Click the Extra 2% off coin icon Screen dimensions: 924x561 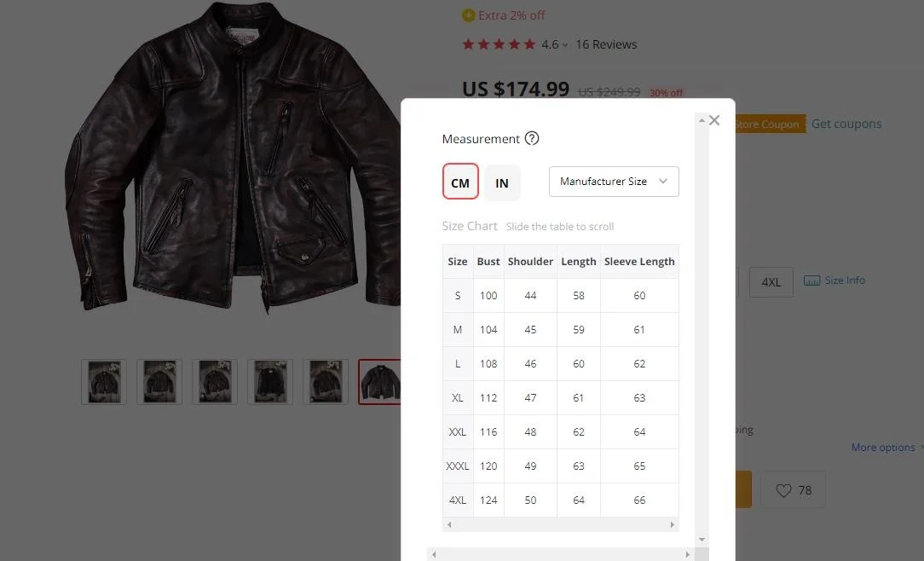point(468,15)
